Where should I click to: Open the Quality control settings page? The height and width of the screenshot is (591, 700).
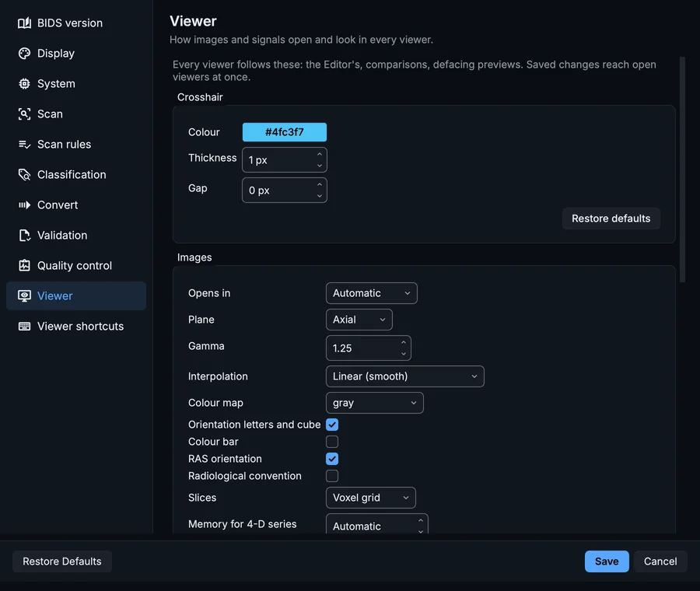click(76, 266)
